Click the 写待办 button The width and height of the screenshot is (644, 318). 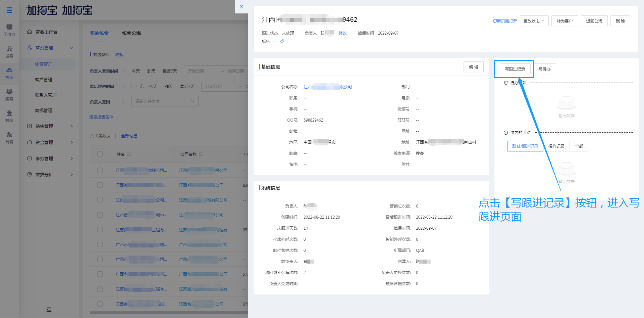pyautogui.click(x=544, y=69)
